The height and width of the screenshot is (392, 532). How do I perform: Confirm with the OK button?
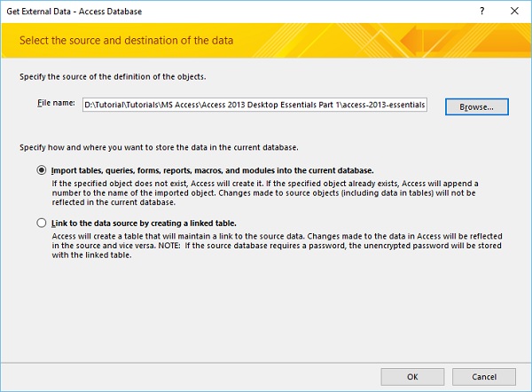[x=412, y=376]
